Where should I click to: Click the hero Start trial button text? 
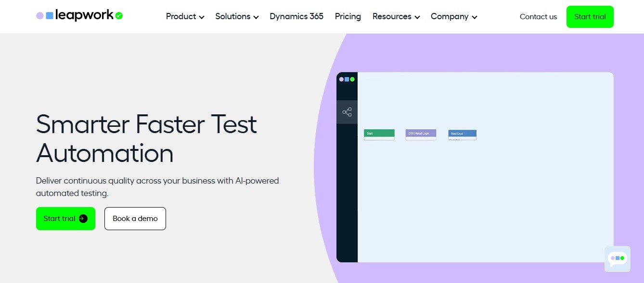point(59,219)
